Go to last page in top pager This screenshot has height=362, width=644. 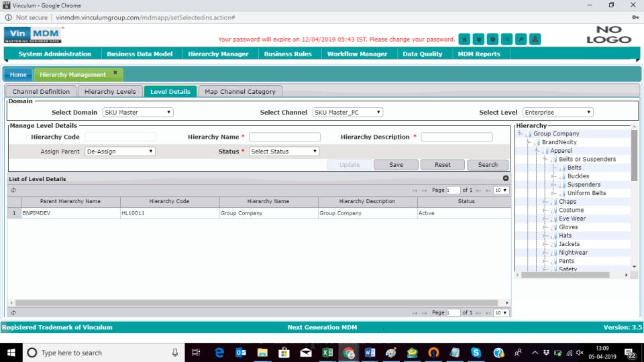click(488, 190)
